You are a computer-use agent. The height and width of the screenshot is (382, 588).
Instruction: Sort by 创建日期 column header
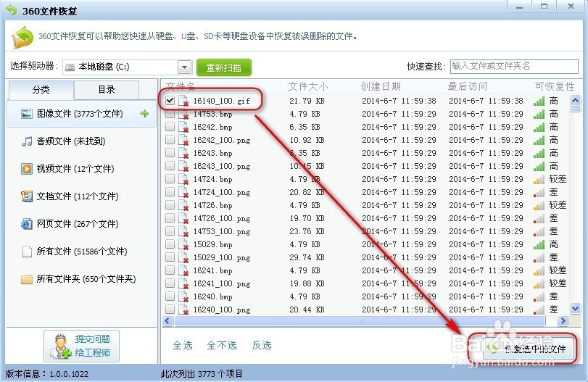pos(381,87)
